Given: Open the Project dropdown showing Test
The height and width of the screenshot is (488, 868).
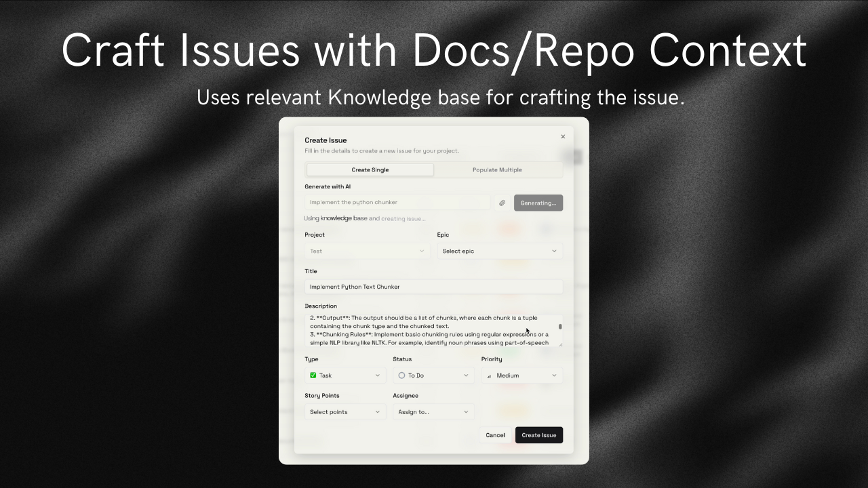Looking at the screenshot, I should coord(367,251).
